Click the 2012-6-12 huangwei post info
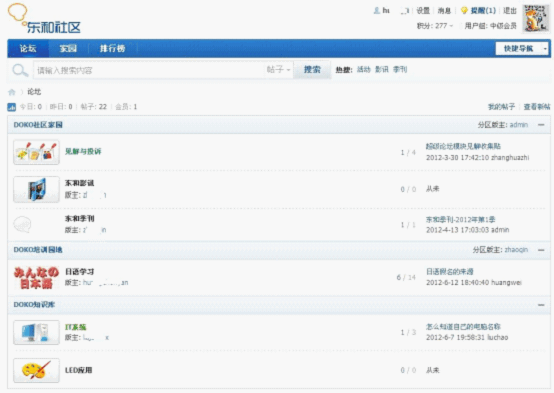Screen dimensions: 554x393 pos(474,282)
